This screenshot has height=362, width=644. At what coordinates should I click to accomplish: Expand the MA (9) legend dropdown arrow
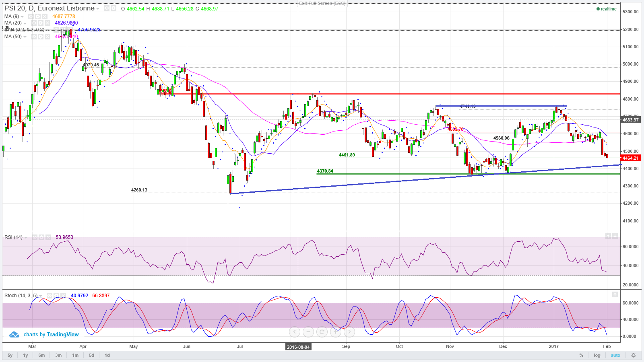pos(22,17)
